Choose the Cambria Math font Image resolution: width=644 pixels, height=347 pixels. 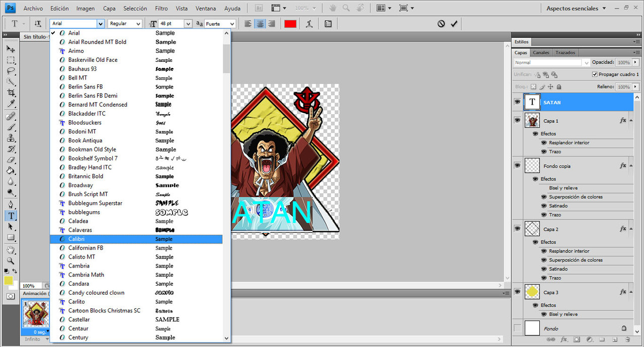click(136, 275)
